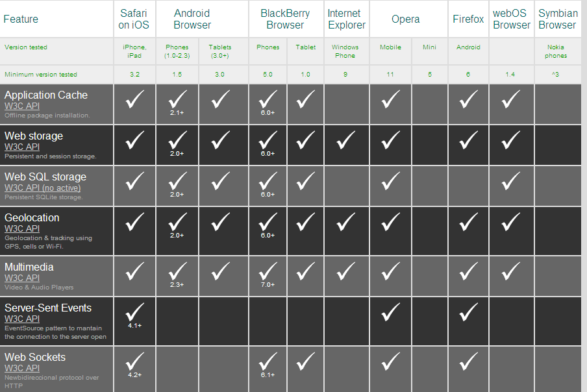587x392 pixels.
Task: Click the Application Cache checkmark for Android Tablets
Action: tap(220, 99)
